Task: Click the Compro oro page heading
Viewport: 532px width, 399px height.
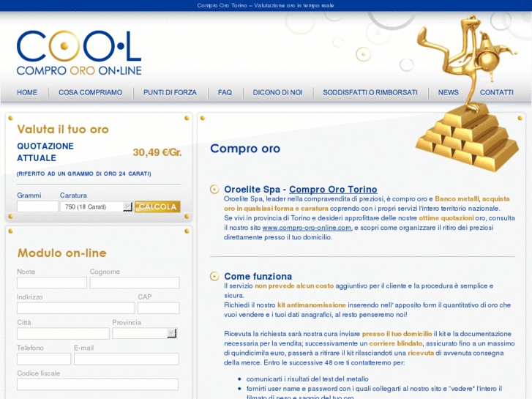Action: 245,149
